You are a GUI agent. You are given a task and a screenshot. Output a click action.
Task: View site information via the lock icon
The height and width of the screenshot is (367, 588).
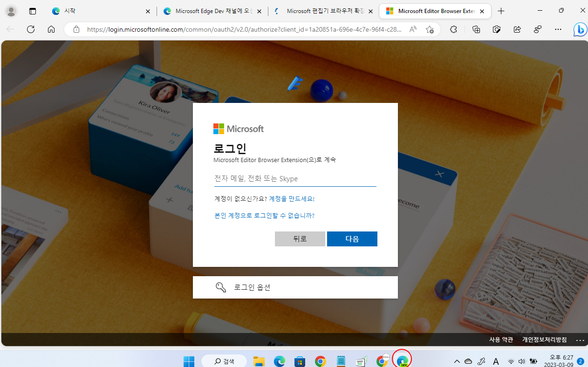76,29
